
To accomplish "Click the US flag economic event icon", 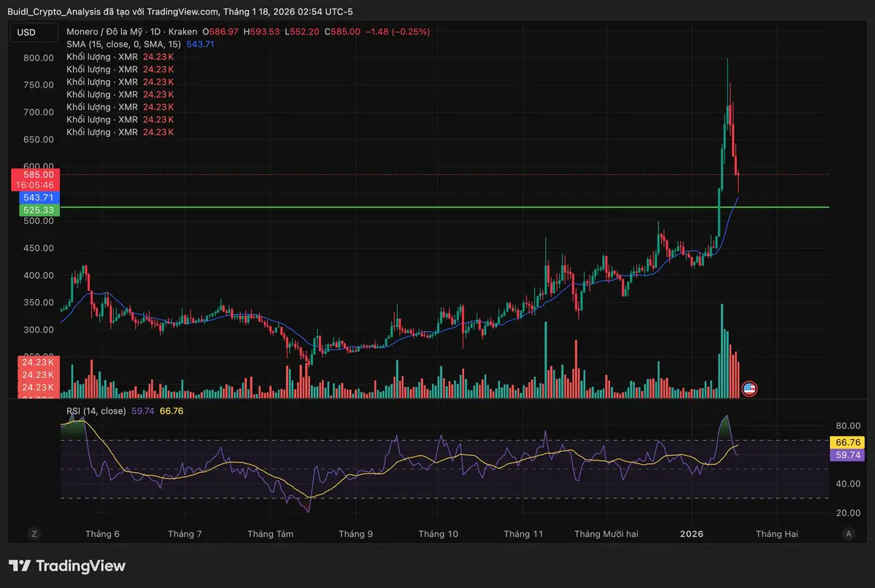I will pyautogui.click(x=749, y=389).
